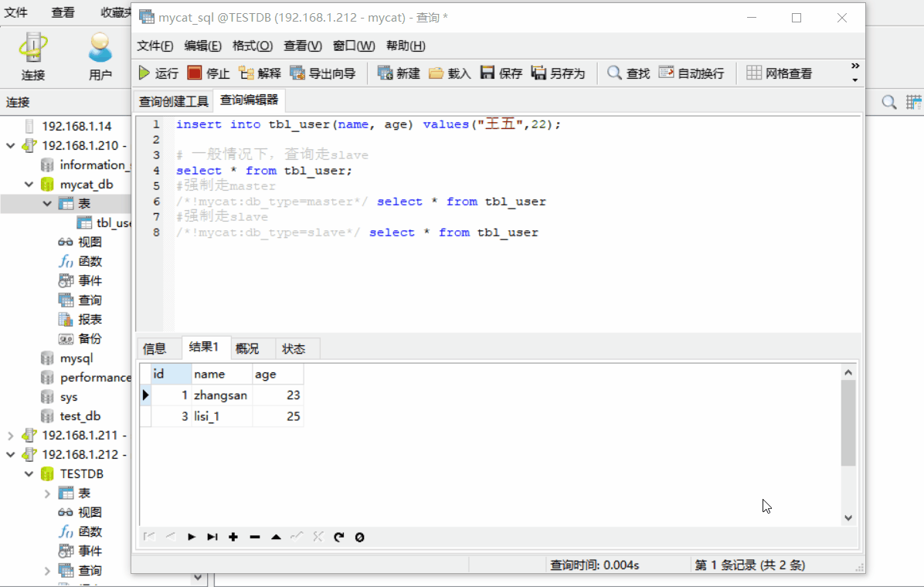This screenshot has width=924, height=587.
Task: Open the 窗口 menu
Action: [353, 46]
